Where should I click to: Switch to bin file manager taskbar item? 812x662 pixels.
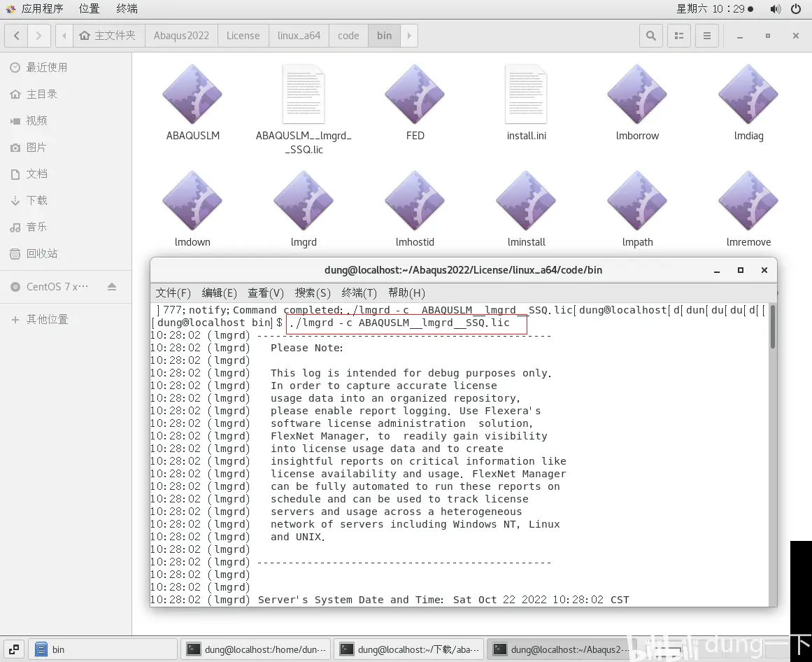103,649
